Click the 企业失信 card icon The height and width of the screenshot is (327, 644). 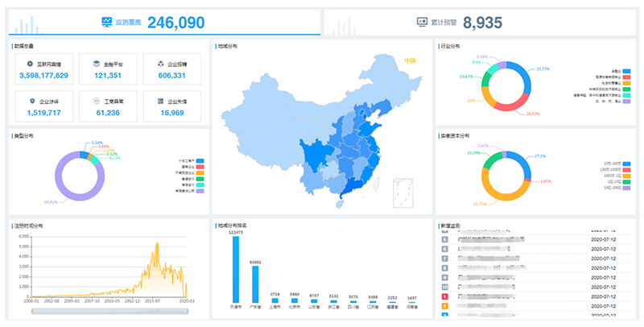click(161, 101)
